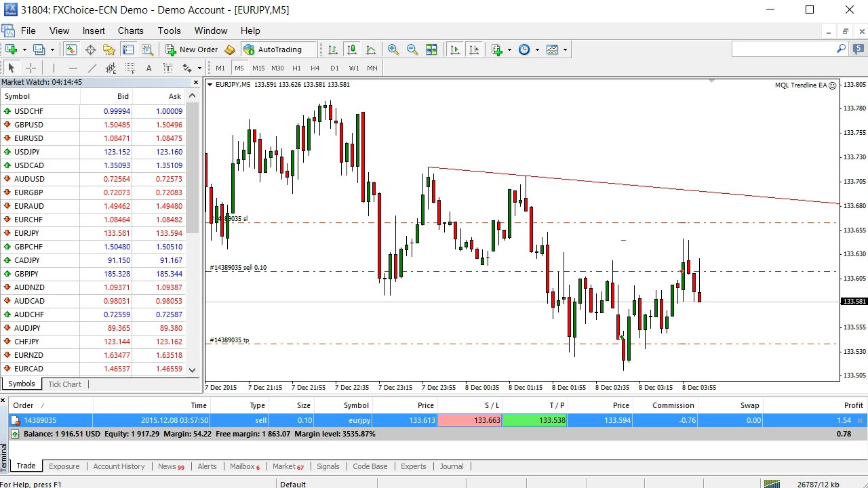
Task: Open the Strategy Tester icon
Action: click(x=147, y=49)
